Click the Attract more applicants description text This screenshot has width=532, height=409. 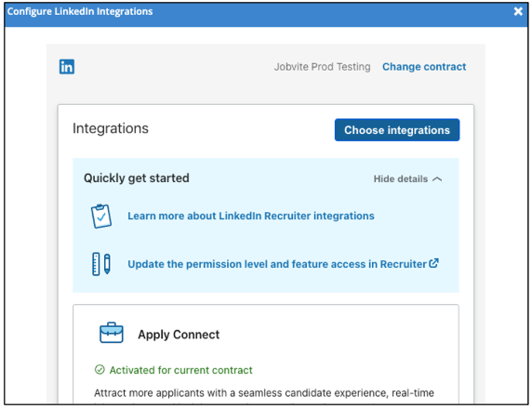point(264,392)
